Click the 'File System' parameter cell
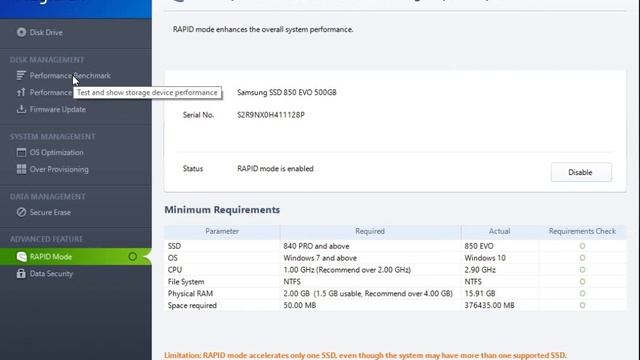640x360 pixels. [186, 282]
